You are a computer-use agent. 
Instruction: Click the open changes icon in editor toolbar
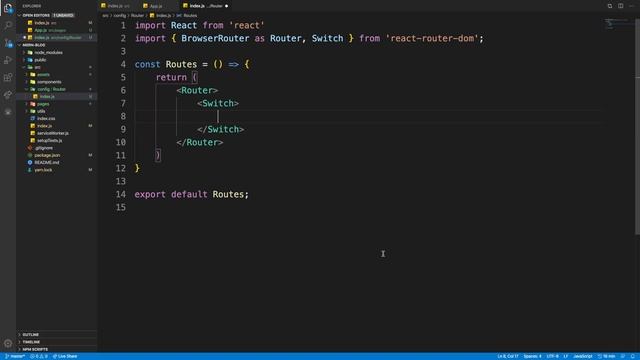click(x=610, y=6)
